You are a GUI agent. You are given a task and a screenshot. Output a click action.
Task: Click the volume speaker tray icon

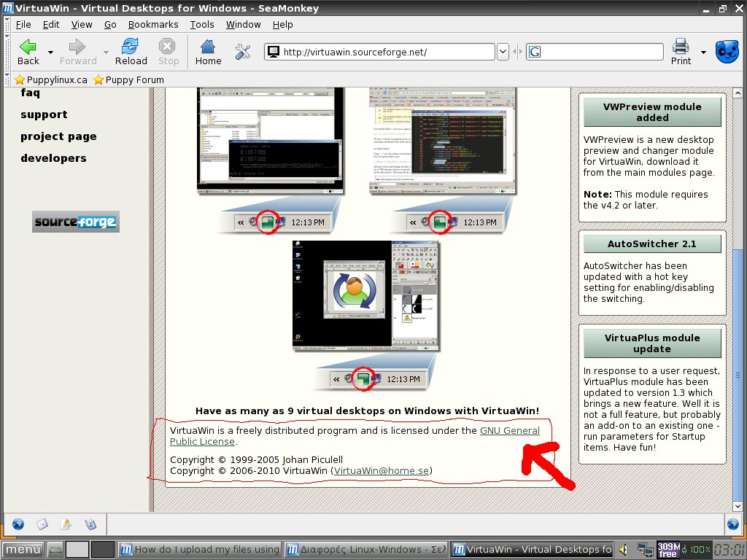coord(623,550)
